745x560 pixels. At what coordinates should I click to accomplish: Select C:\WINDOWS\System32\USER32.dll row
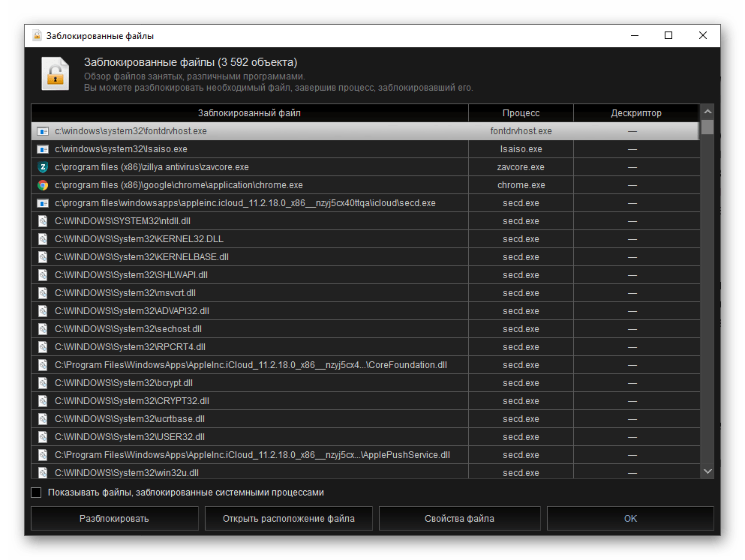click(365, 438)
